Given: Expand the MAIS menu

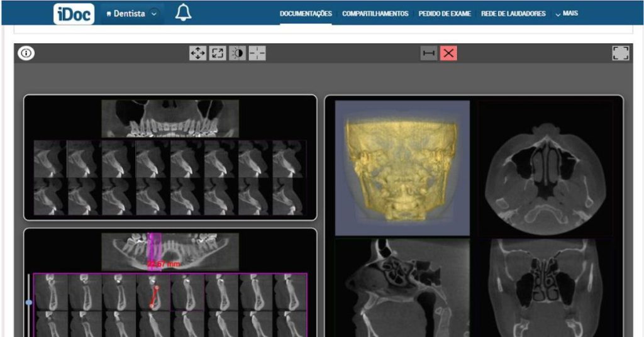Looking at the screenshot, I should click(567, 13).
